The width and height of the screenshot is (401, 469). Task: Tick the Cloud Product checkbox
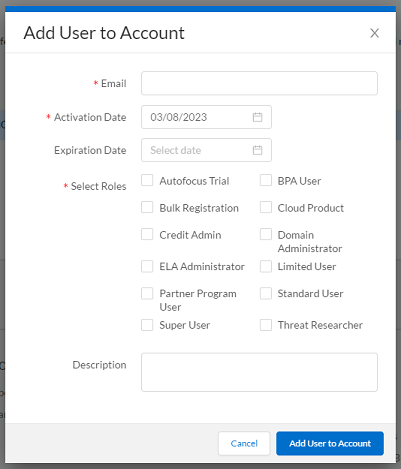tap(266, 207)
